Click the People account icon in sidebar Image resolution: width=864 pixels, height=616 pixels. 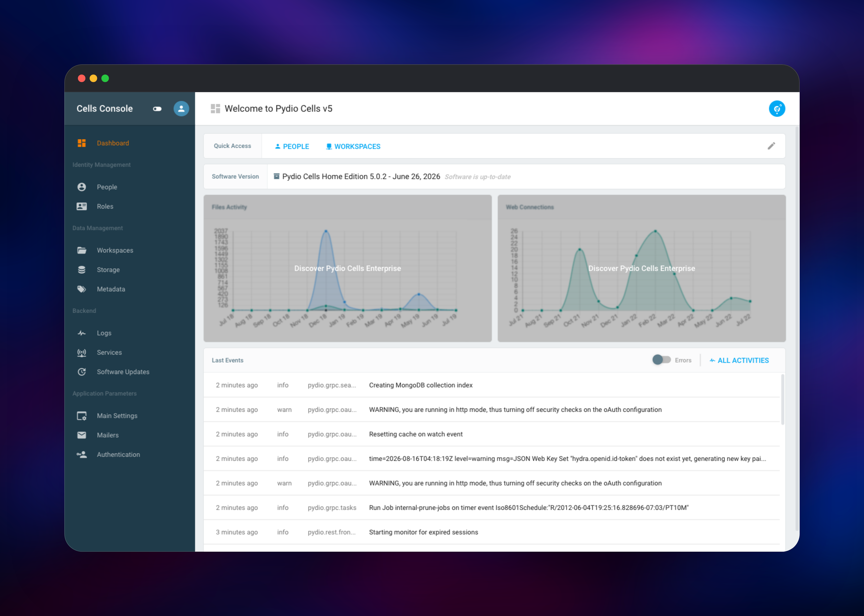(x=81, y=187)
